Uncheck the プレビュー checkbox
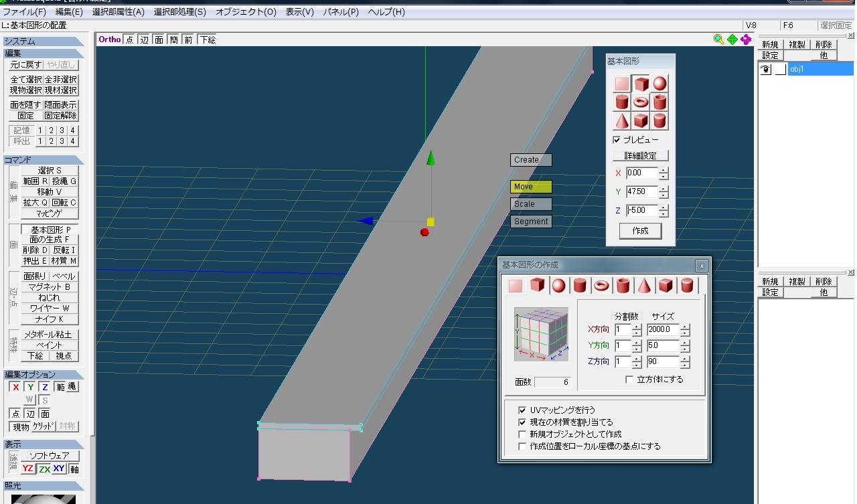 [x=617, y=140]
